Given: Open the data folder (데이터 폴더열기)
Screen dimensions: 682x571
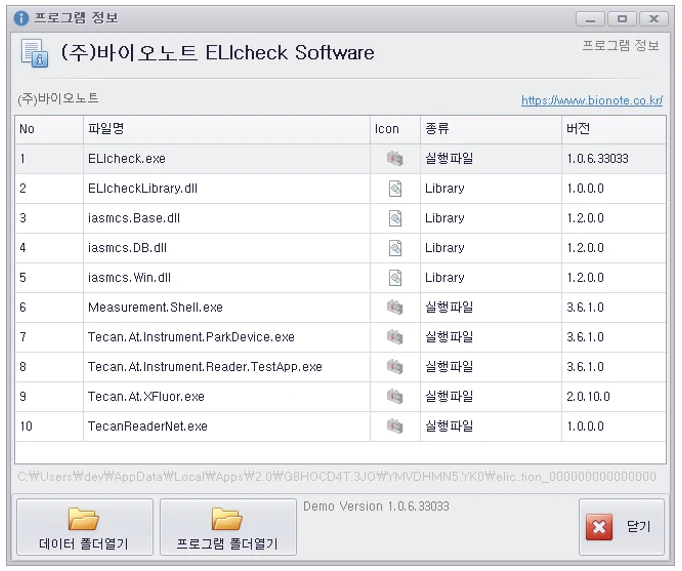Looking at the screenshot, I should pyautogui.click(x=85, y=527).
